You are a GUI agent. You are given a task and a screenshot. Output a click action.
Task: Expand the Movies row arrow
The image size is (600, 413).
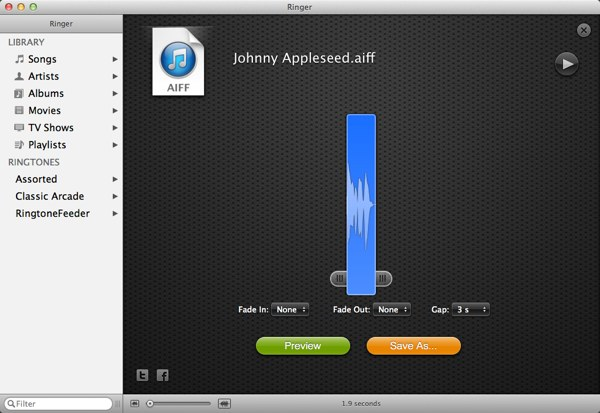pyautogui.click(x=115, y=111)
